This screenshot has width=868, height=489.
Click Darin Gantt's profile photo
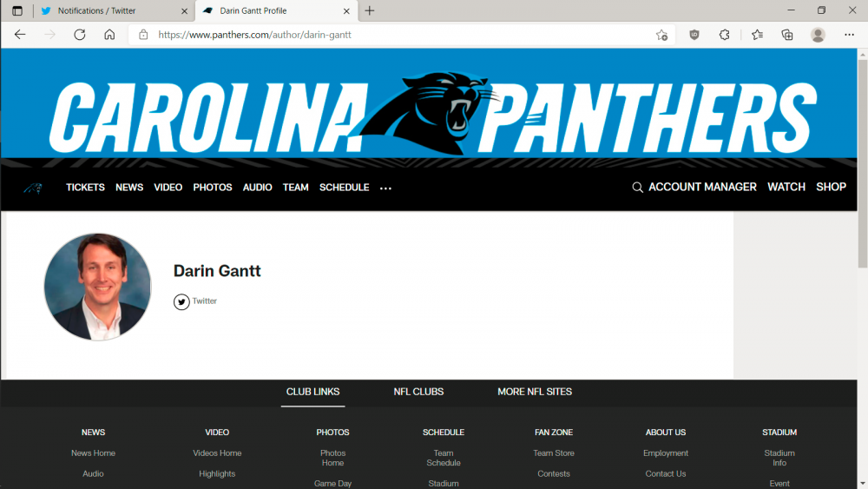click(97, 287)
